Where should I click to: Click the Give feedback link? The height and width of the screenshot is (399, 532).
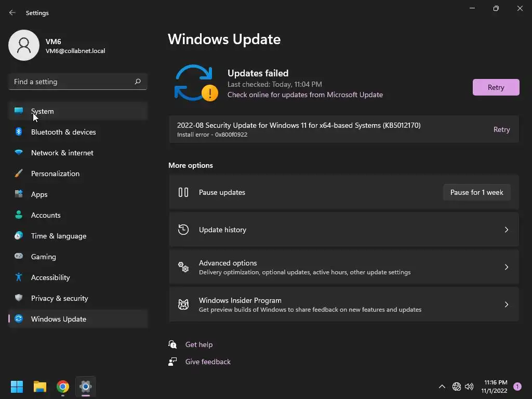click(208, 362)
